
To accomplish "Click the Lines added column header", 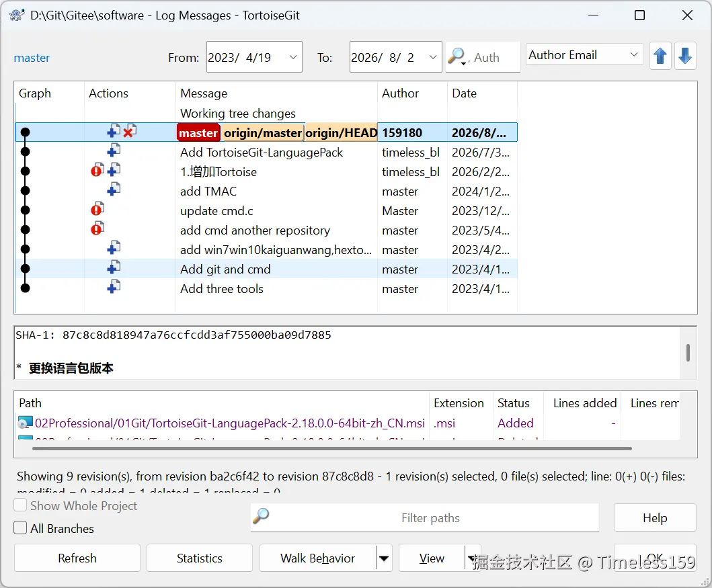I will (x=582, y=403).
